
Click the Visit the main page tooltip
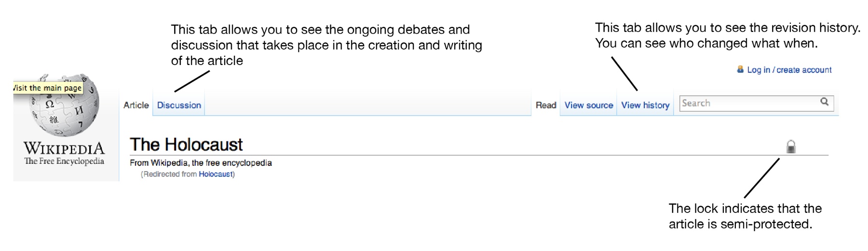(x=48, y=88)
